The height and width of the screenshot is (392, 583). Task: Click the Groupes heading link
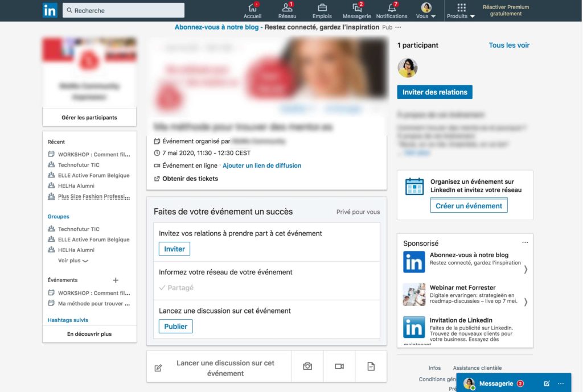pyautogui.click(x=59, y=217)
